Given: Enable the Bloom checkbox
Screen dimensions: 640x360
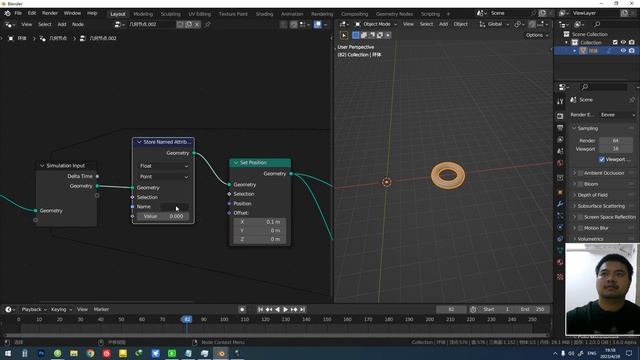Looking at the screenshot, I should [x=580, y=184].
